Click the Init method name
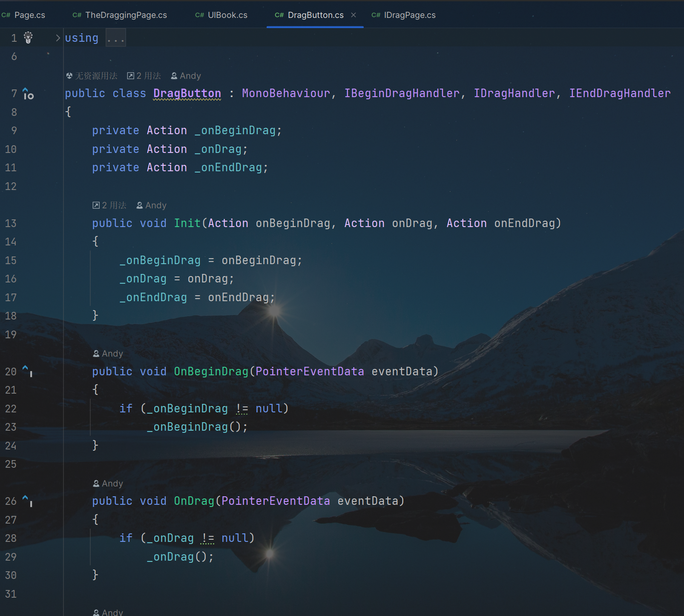 click(x=187, y=223)
